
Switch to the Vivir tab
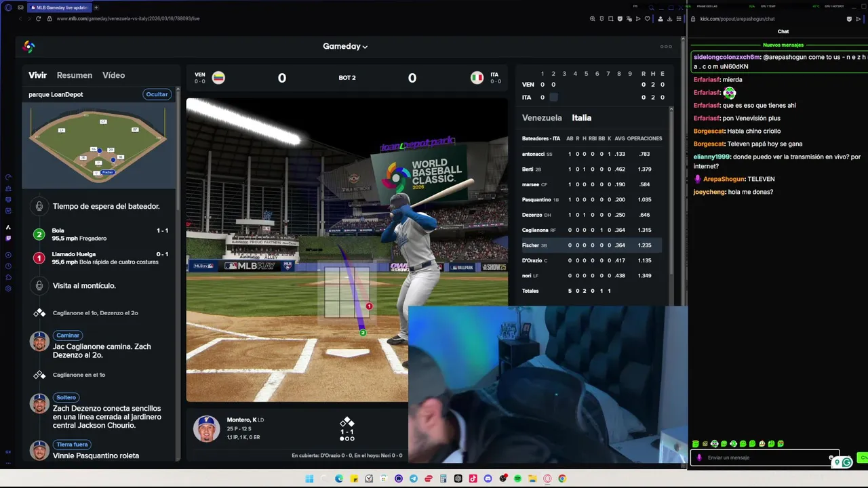point(37,75)
